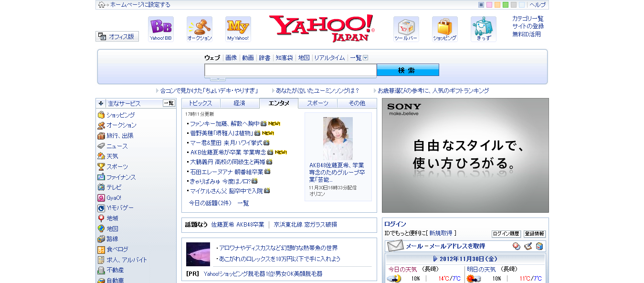Select the エンタメ news tab

coord(279,103)
